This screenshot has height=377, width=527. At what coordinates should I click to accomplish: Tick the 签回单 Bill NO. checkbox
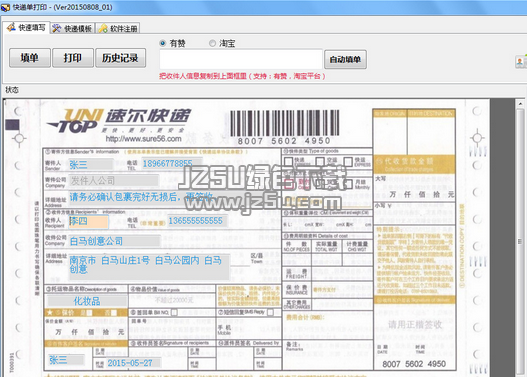click(x=174, y=312)
